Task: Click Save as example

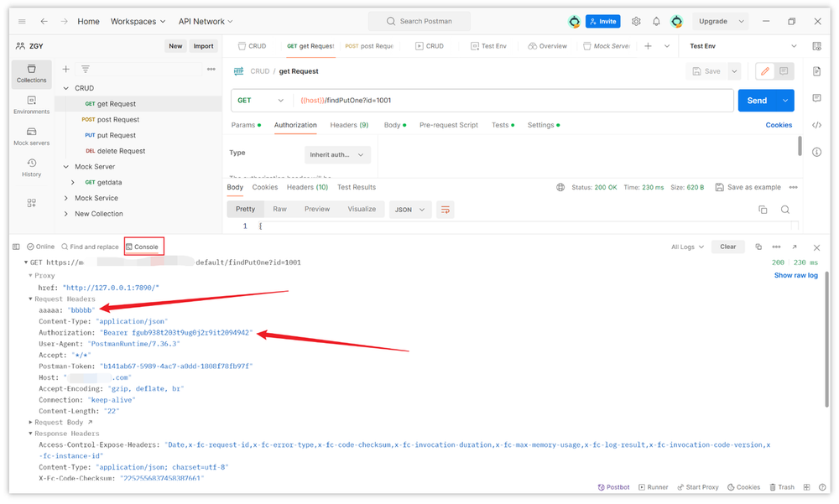Action: pos(748,187)
